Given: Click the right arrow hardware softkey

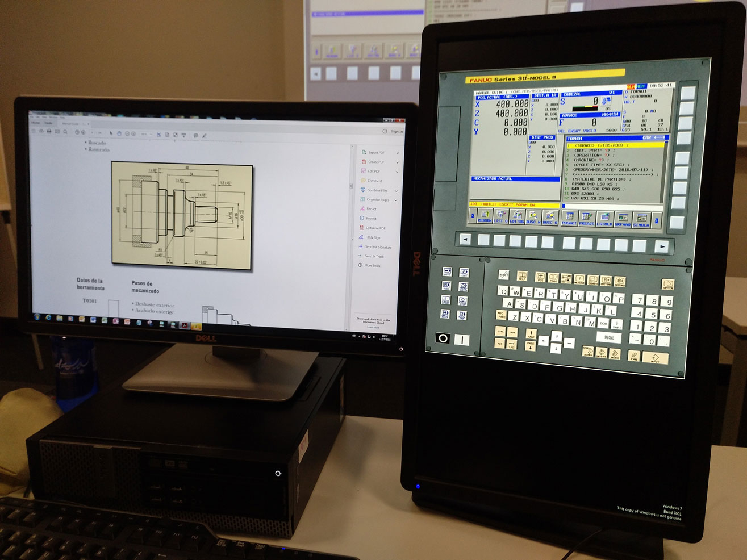Looking at the screenshot, I should click(662, 246).
